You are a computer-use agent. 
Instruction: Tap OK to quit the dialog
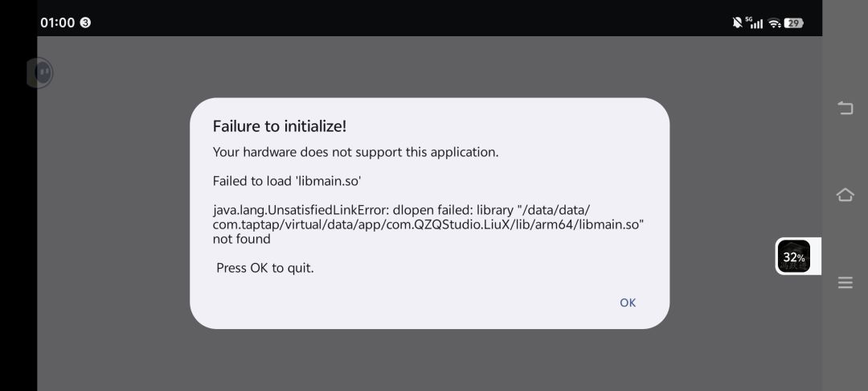tap(628, 303)
